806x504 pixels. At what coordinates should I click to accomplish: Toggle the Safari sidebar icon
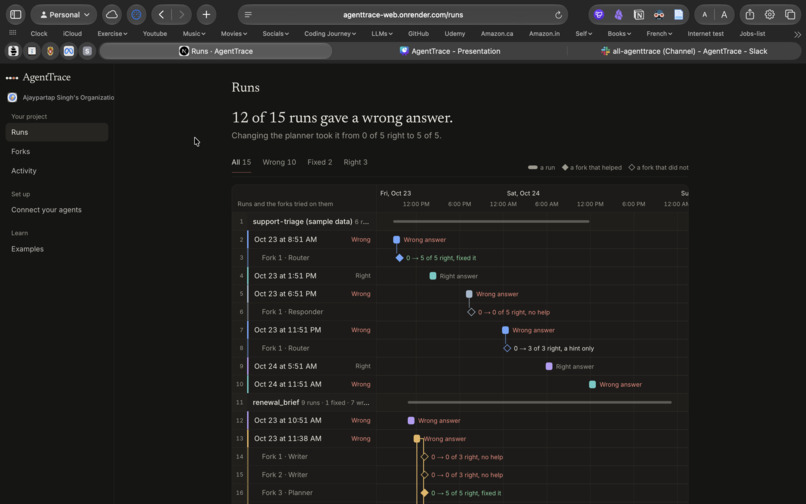coord(16,14)
